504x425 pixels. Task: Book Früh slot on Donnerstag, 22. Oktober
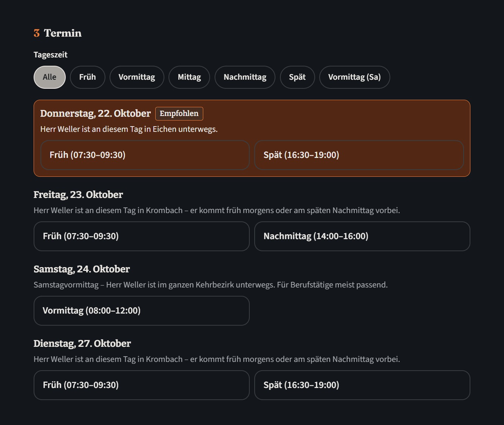(x=145, y=155)
